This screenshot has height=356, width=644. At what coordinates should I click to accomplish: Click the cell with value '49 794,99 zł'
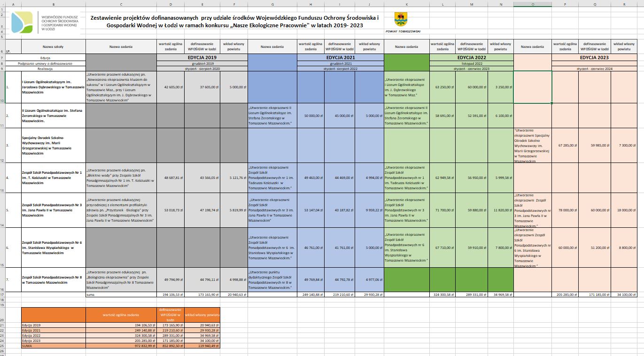coord(171,279)
